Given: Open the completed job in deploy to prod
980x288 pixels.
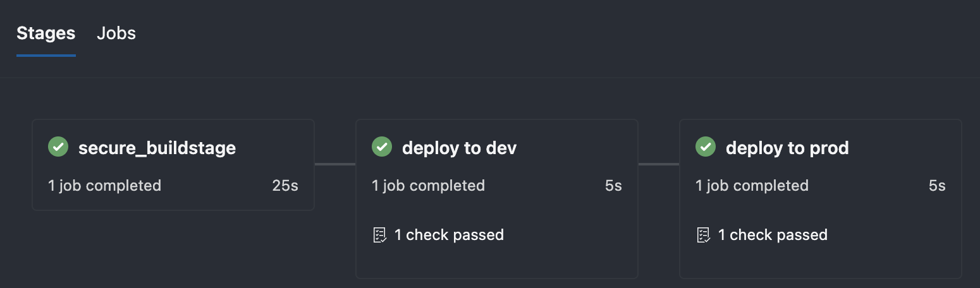Looking at the screenshot, I should click(x=752, y=186).
